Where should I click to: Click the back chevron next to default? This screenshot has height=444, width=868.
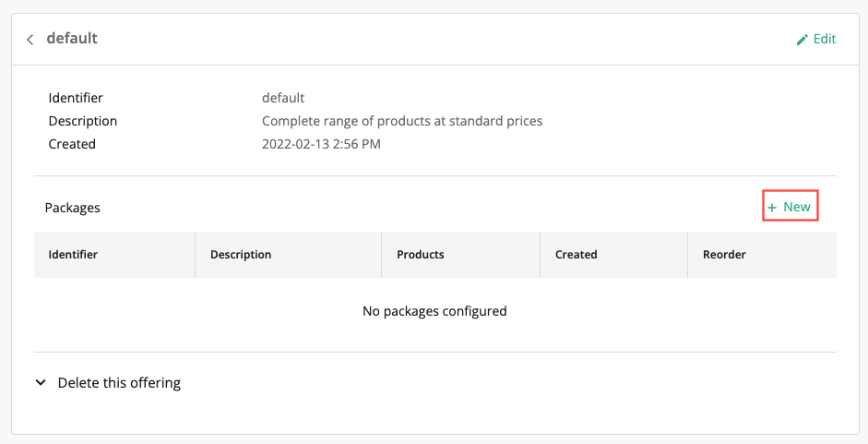tap(30, 40)
